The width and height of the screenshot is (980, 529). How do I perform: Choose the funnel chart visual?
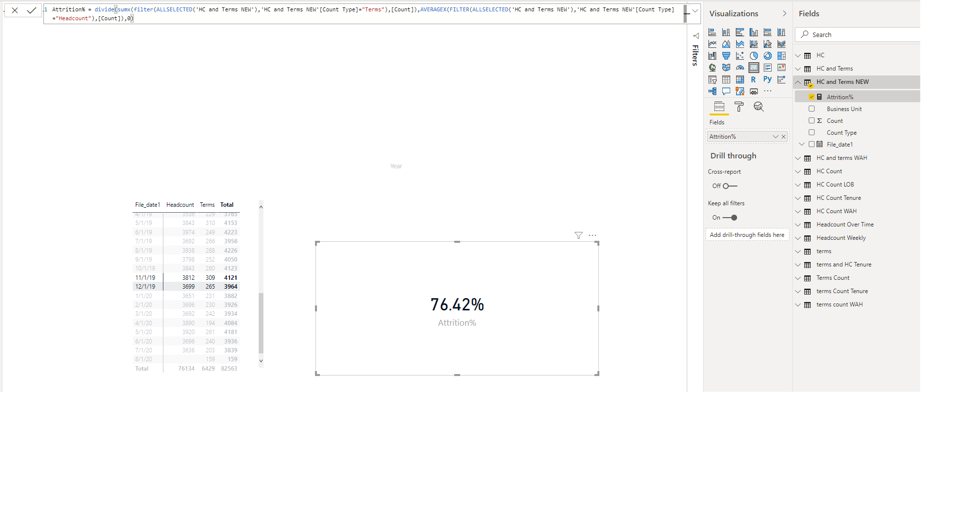tap(726, 56)
